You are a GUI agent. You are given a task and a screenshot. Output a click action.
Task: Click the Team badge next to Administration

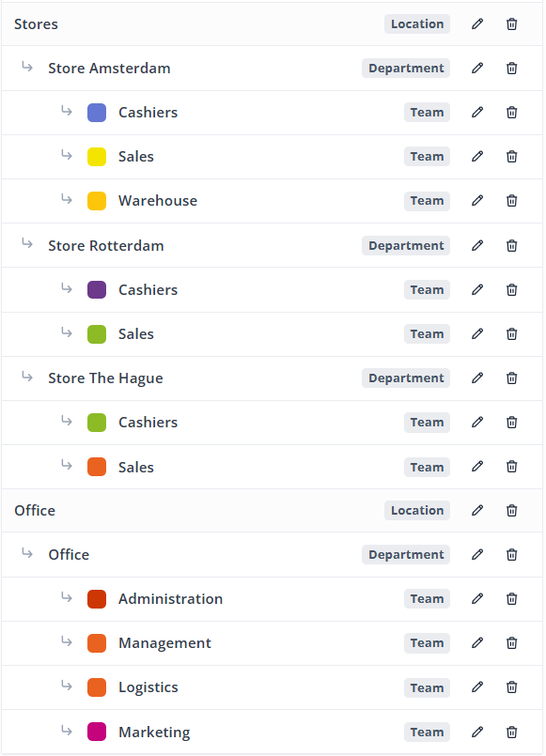pos(427,598)
